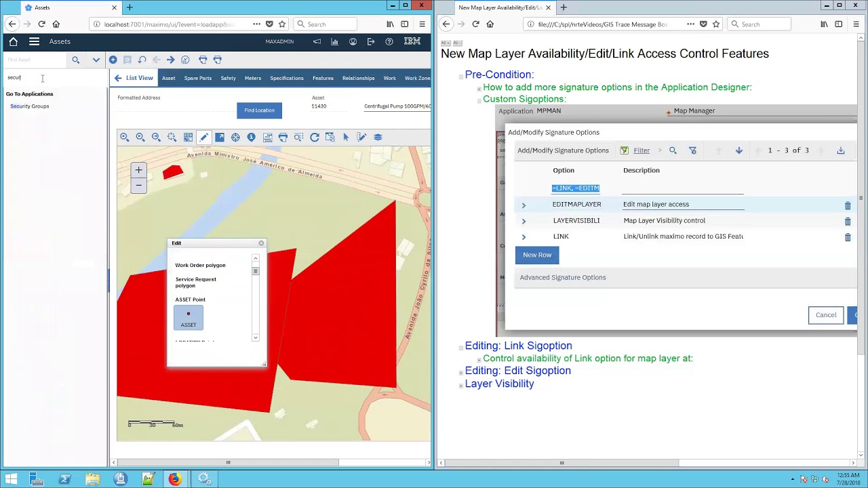The image size is (868, 488).
Task: Expand the EDITMAPLAYER row details
Action: (x=524, y=205)
